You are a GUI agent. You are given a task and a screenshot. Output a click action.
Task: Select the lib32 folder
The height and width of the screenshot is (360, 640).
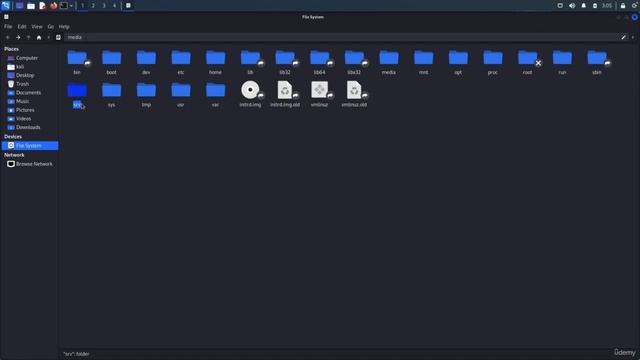tap(285, 58)
